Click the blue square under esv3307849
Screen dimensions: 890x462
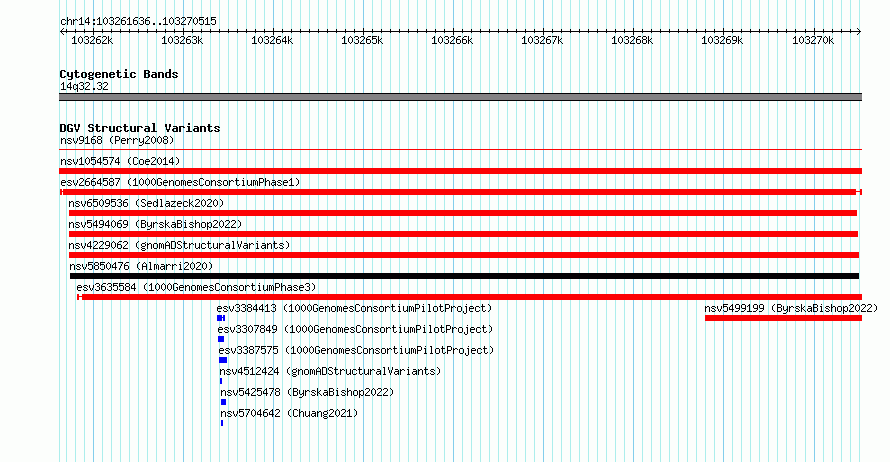[221, 339]
